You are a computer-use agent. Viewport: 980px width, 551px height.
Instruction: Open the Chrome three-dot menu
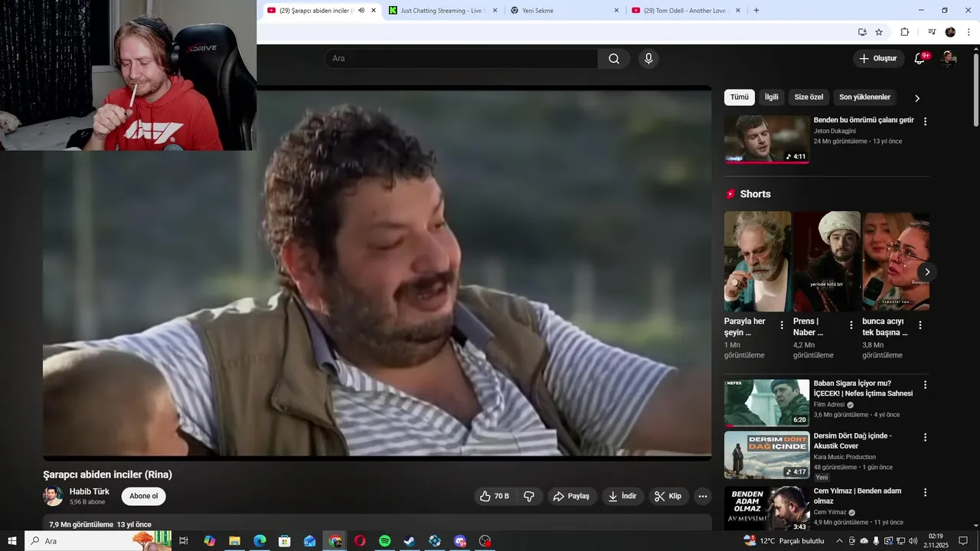[x=969, y=32]
